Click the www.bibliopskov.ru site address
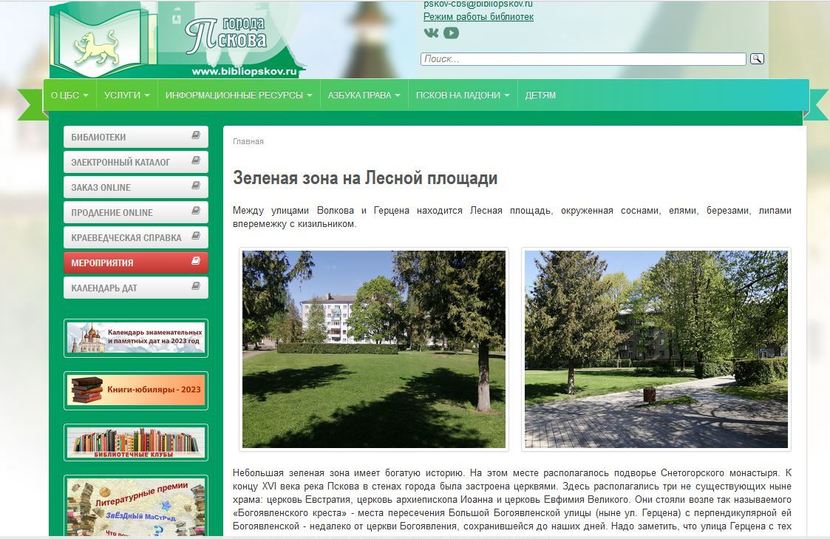This screenshot has width=830, height=539. [x=244, y=71]
